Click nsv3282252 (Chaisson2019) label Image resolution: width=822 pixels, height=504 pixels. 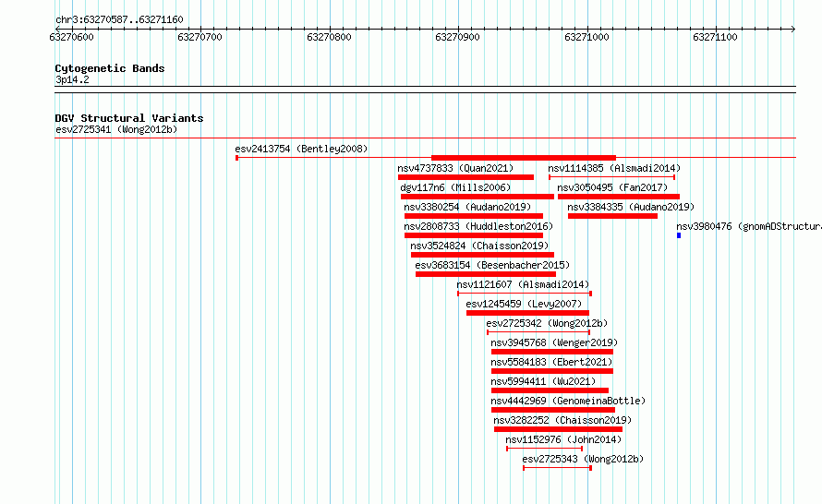point(562,420)
